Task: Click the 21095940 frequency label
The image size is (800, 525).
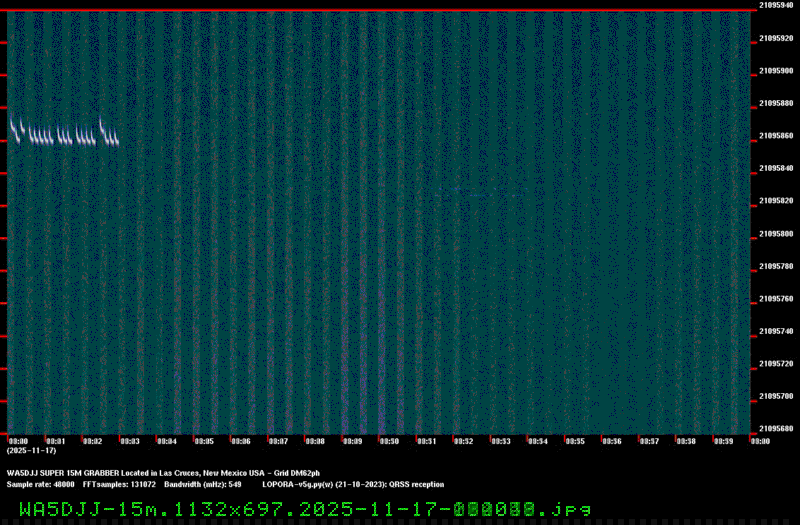Action: point(777,6)
